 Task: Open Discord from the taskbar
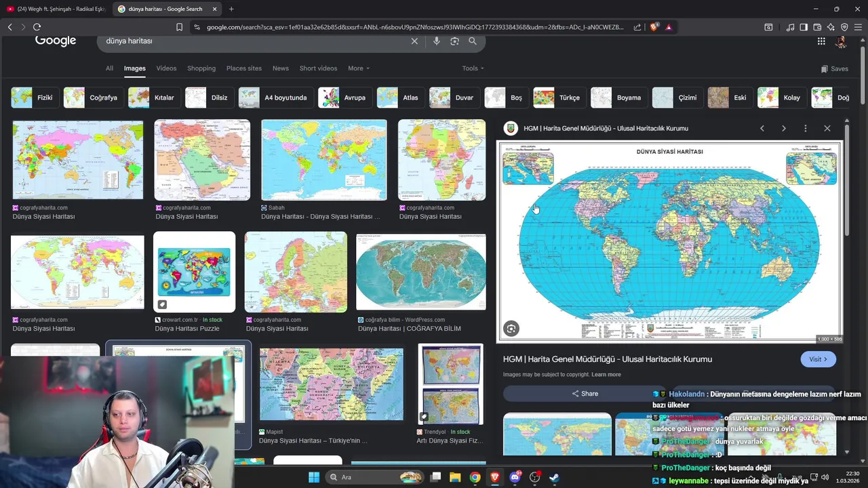[515, 477]
